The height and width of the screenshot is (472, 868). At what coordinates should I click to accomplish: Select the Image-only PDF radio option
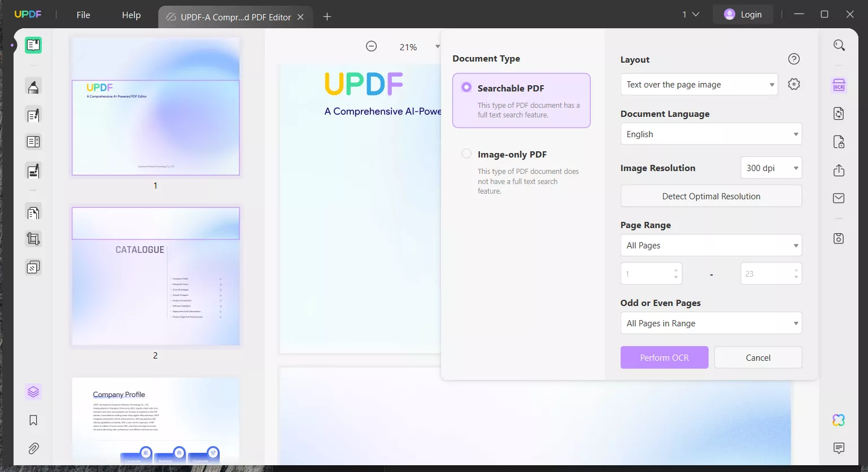point(466,154)
